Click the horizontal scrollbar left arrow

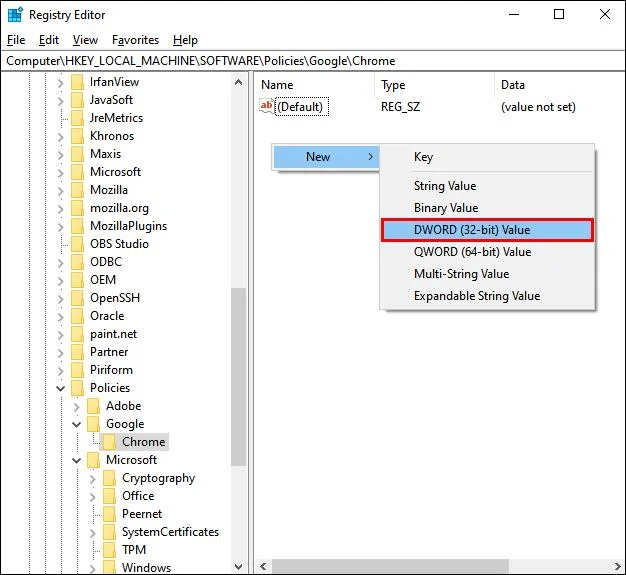click(x=263, y=566)
